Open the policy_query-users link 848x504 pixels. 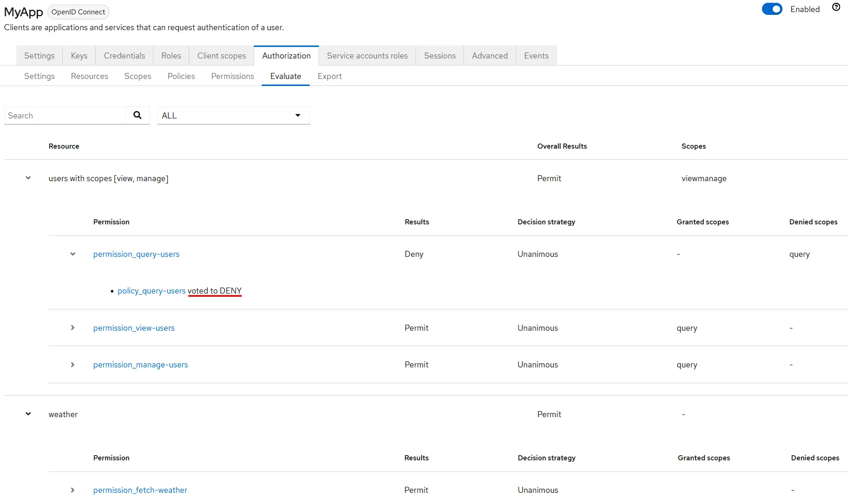pyautogui.click(x=151, y=291)
